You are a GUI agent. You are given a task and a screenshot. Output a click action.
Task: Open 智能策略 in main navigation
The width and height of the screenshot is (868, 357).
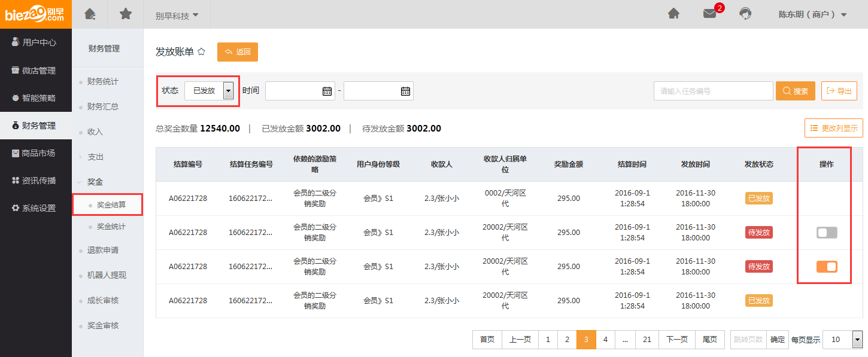(36, 98)
